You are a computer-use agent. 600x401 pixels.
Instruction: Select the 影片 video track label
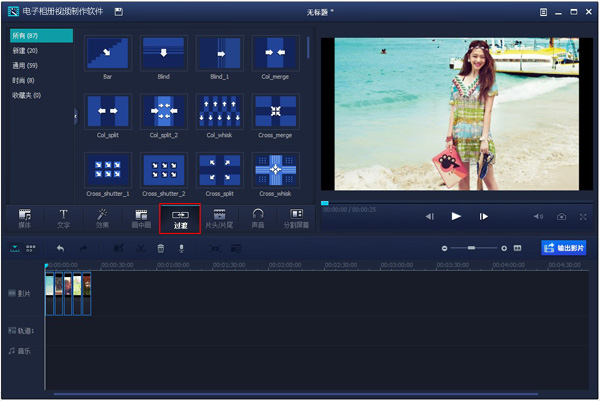click(20, 294)
